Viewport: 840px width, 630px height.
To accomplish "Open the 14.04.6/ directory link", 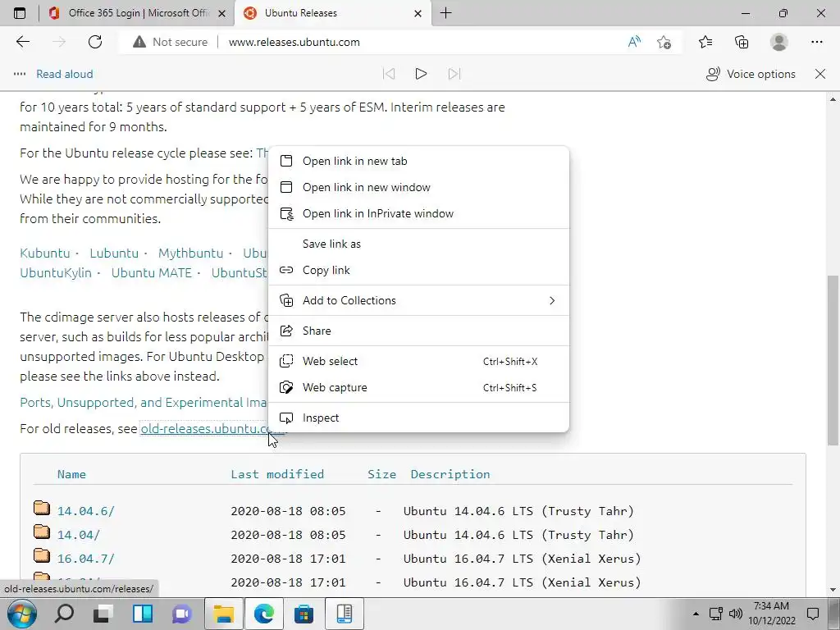I will pos(85,511).
